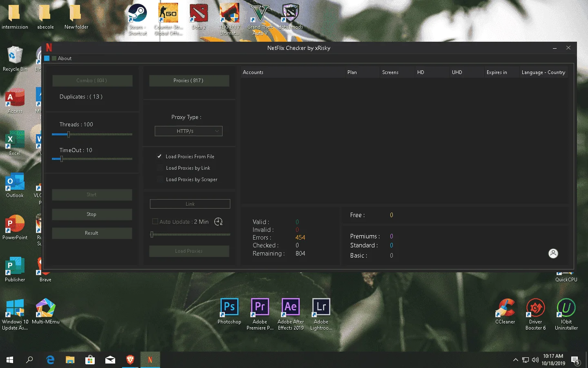Select the Grand Theft Auto V icon

tap(260, 20)
